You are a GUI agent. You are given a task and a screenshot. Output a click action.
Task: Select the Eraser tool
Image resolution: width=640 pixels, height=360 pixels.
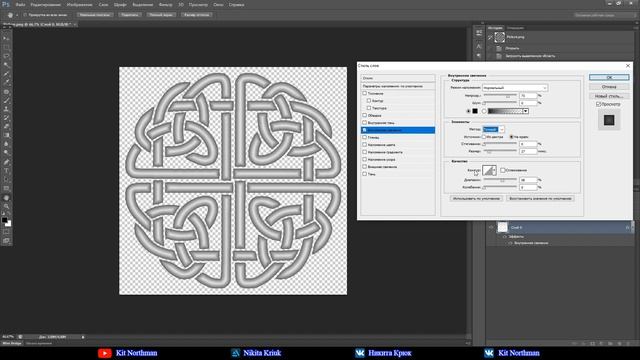tap(6, 127)
